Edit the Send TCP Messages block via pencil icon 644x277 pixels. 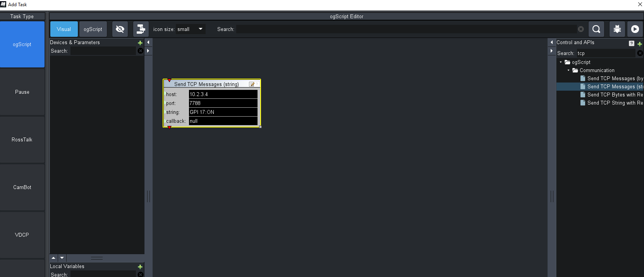point(252,84)
